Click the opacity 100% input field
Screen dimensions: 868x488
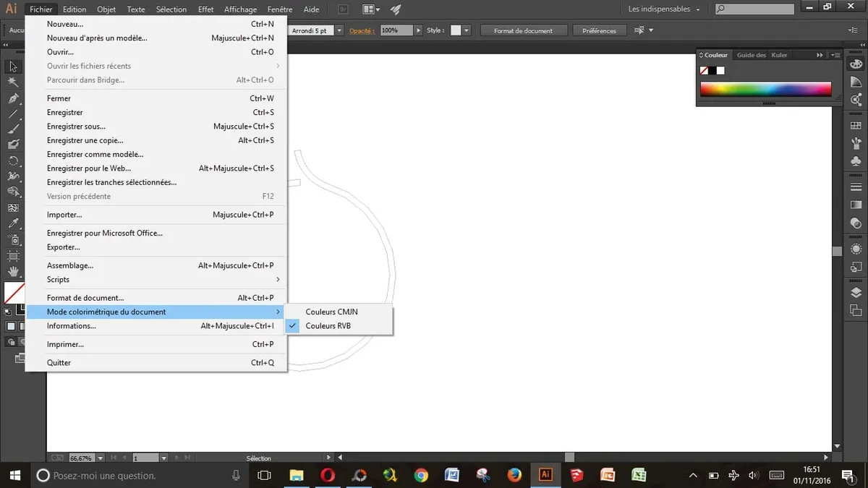(396, 30)
